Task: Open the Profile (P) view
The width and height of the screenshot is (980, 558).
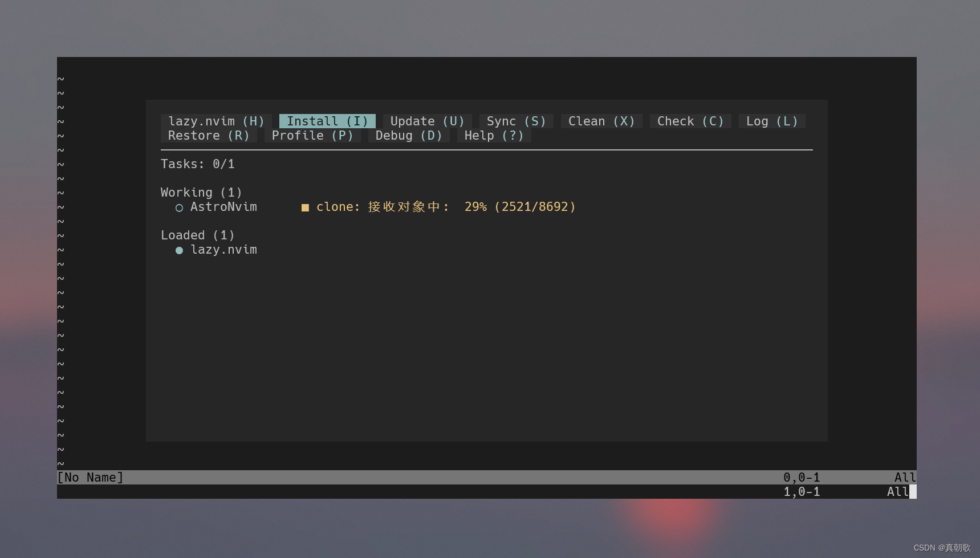Action: (x=312, y=136)
